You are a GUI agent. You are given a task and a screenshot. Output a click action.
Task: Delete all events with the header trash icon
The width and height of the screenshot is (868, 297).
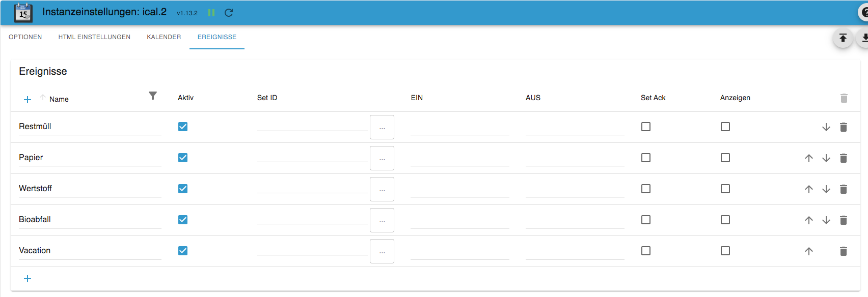click(x=844, y=98)
